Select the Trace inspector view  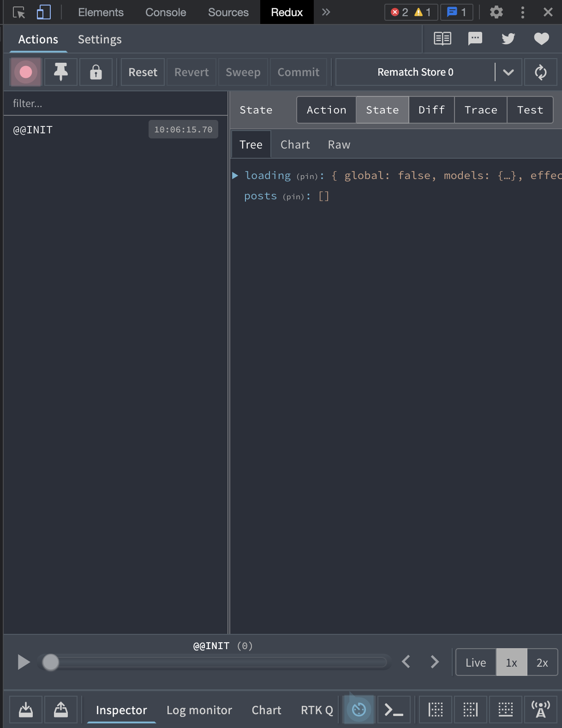[x=481, y=110]
